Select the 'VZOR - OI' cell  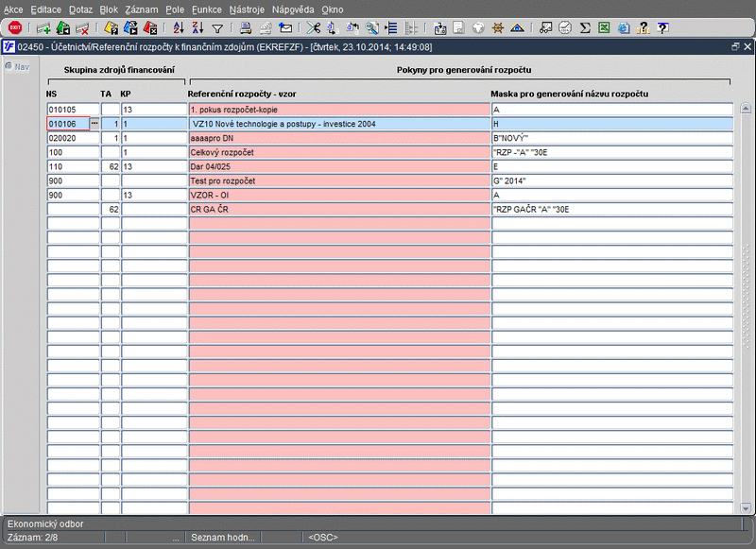click(339, 195)
